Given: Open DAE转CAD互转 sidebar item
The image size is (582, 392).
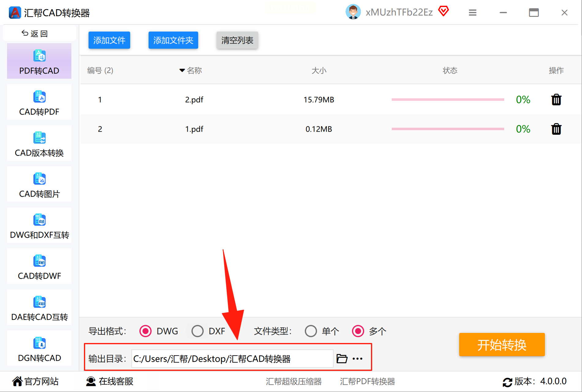Looking at the screenshot, I should click(x=39, y=307).
